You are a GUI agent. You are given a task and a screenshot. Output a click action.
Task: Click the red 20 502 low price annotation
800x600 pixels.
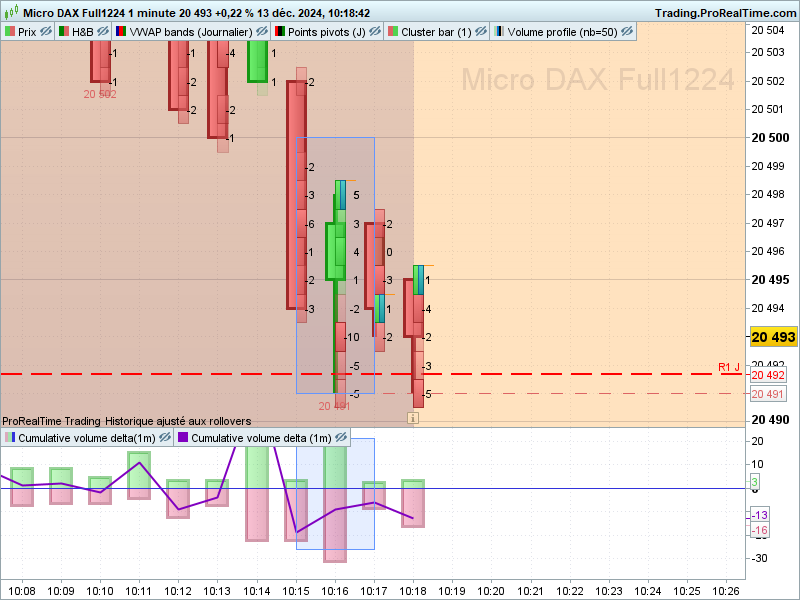click(100, 94)
